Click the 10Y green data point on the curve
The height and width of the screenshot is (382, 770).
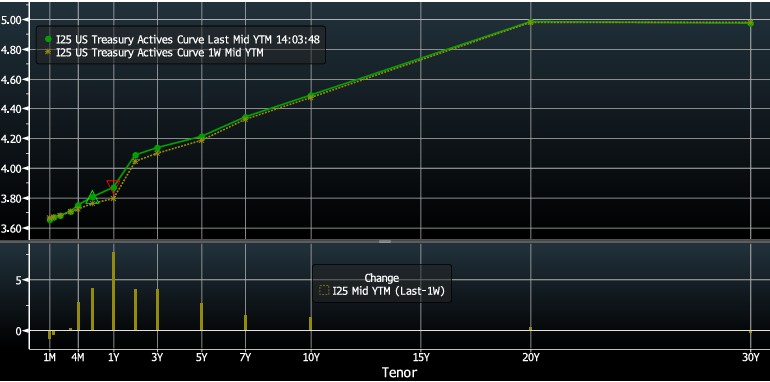click(x=311, y=95)
